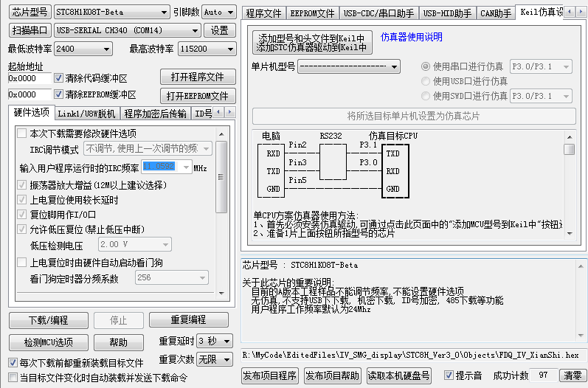Click 打开EEPROM文件 button
The height and width of the screenshot is (388, 588).
[198, 96]
